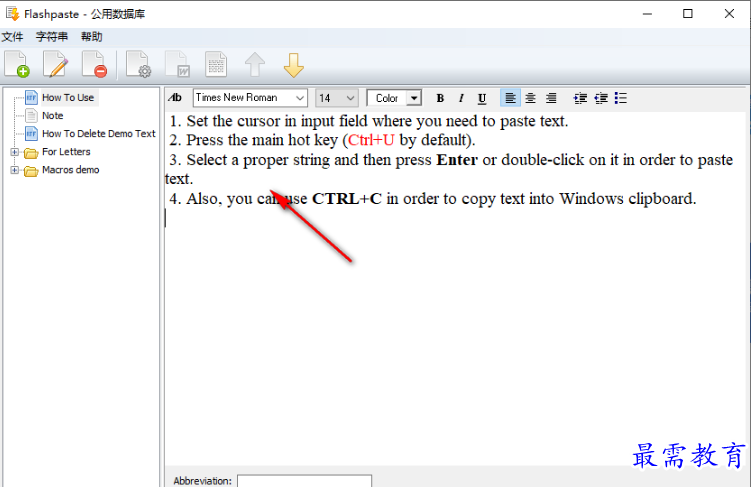Click the Note page icon
The width and height of the screenshot is (754, 487).
tap(31, 115)
